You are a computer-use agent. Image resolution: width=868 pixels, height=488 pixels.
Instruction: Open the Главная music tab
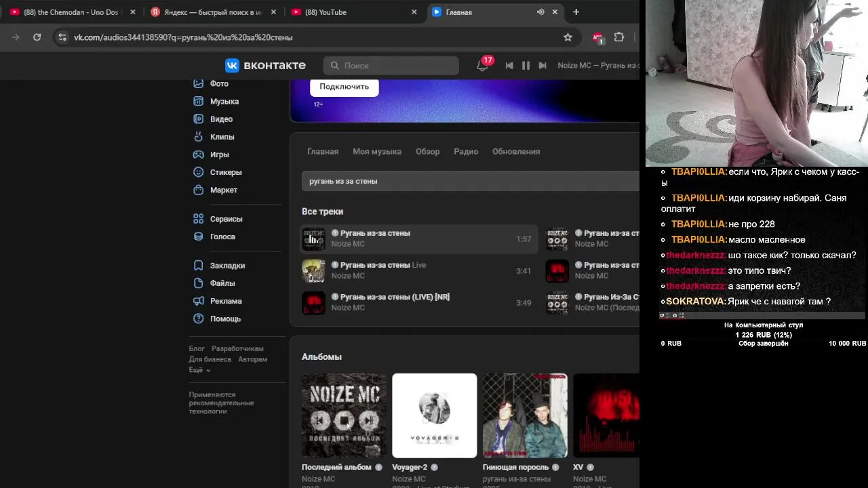point(323,151)
